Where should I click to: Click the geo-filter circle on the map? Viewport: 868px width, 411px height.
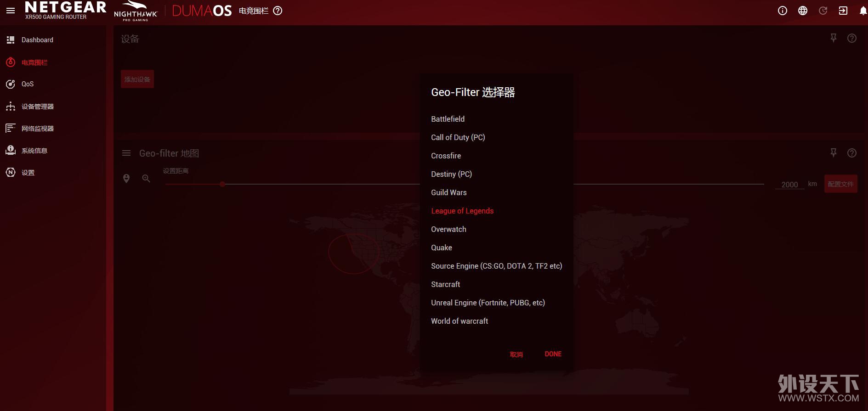tap(353, 253)
